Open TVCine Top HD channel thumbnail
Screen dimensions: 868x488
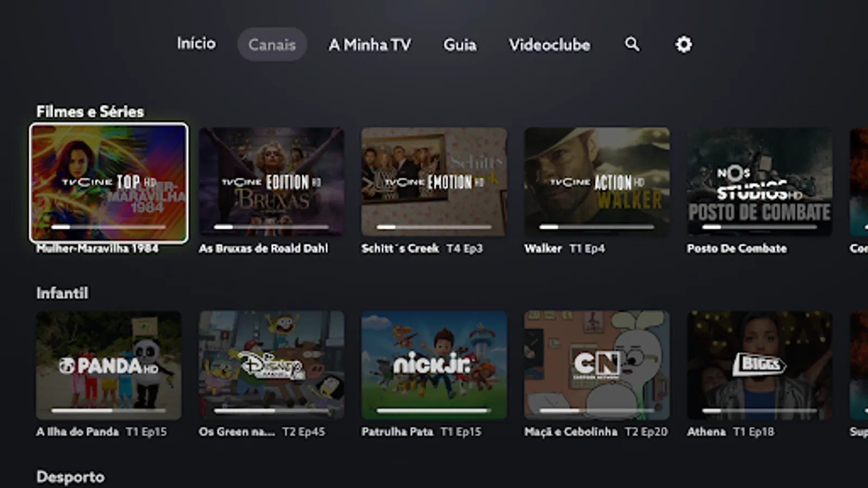pos(109,182)
